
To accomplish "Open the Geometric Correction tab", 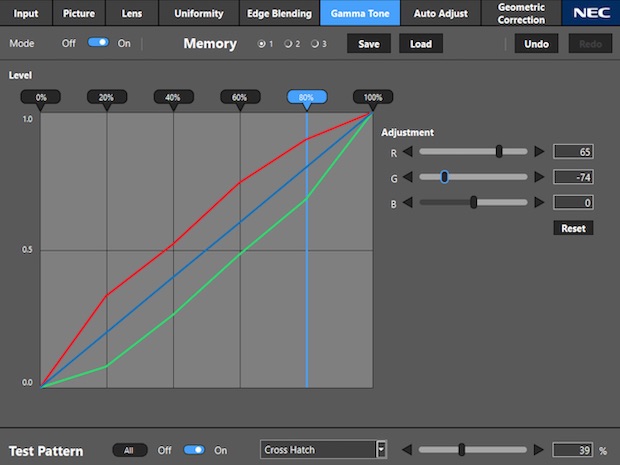I will point(521,13).
